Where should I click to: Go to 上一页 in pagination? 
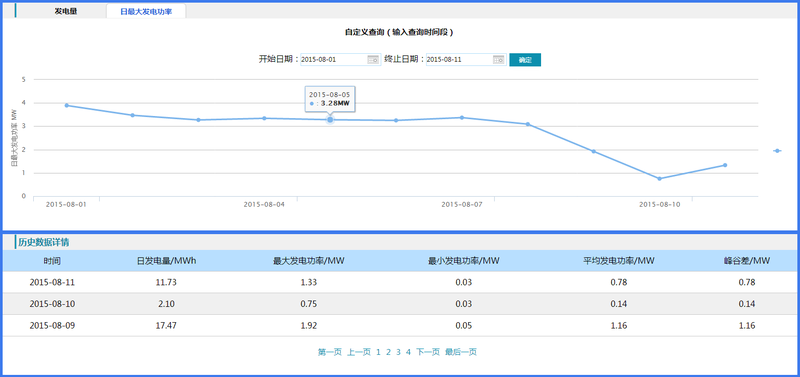(x=359, y=352)
